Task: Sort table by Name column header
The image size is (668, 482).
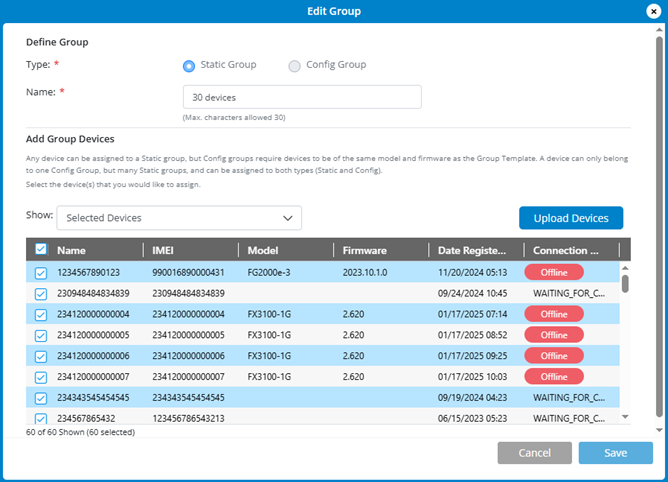Action: point(70,250)
